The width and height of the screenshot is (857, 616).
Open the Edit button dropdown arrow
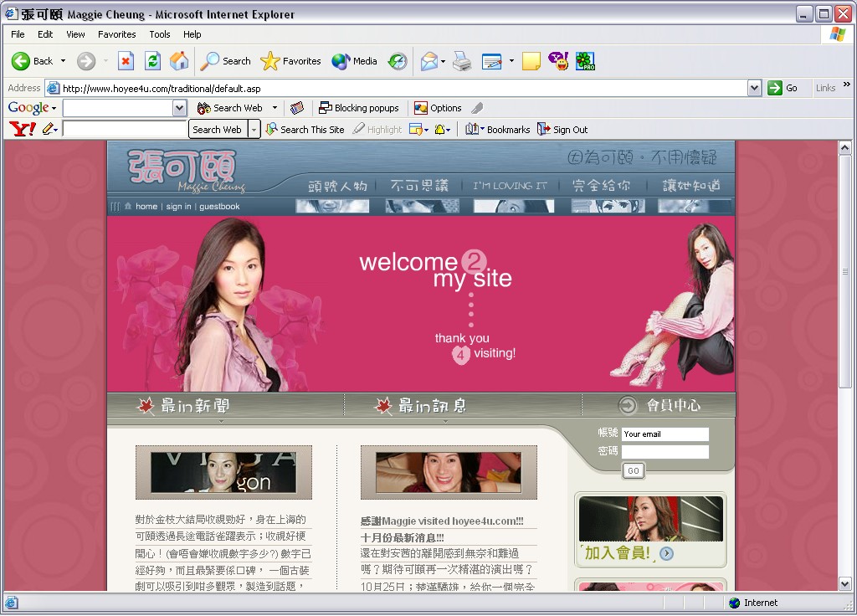pos(511,60)
